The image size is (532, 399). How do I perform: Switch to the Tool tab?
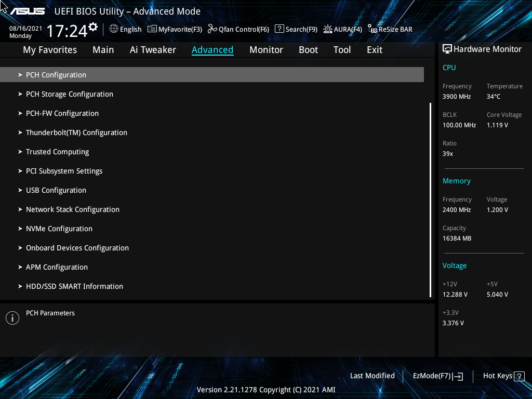[x=342, y=50]
